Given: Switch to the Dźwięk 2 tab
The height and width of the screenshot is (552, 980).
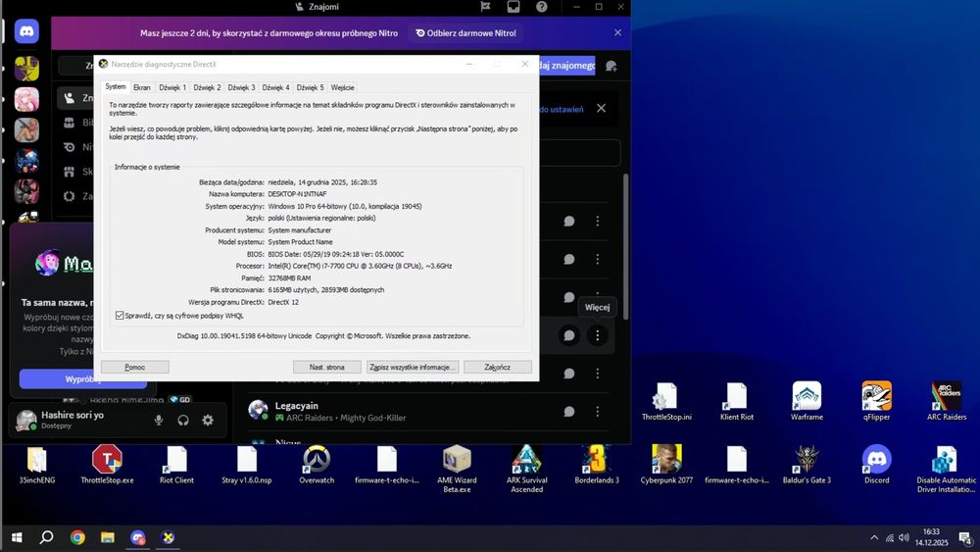Looking at the screenshot, I should point(207,87).
